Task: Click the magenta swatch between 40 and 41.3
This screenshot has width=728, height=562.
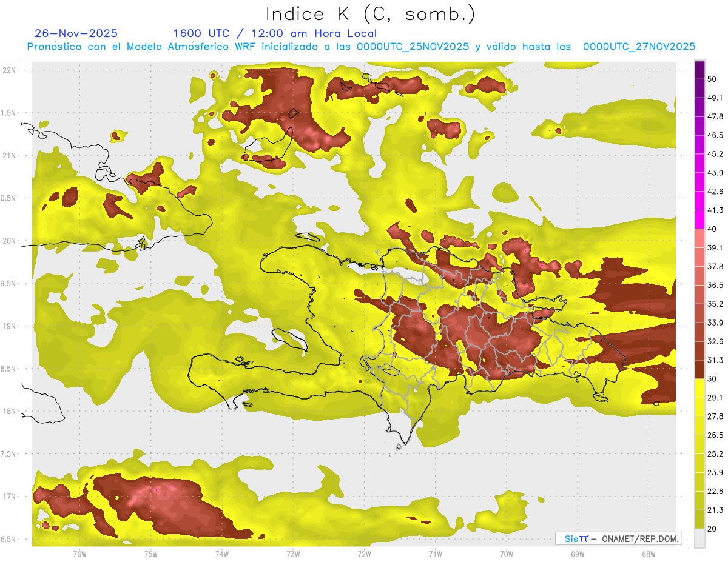Action: click(x=699, y=219)
